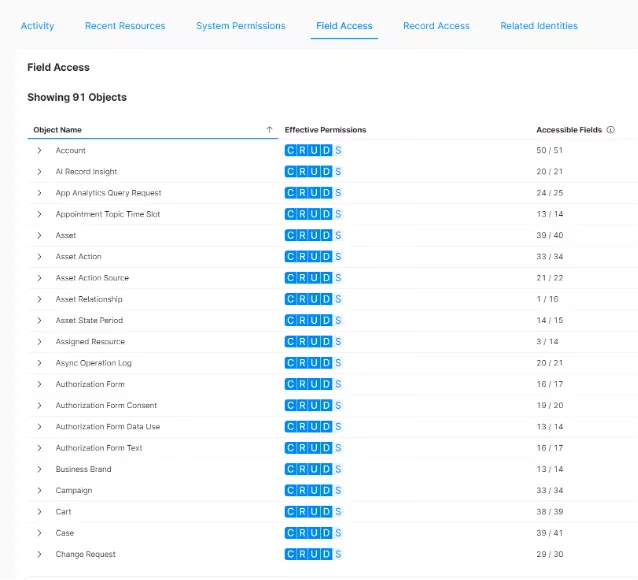Click the R badge in Asset Action Source row

click(302, 278)
